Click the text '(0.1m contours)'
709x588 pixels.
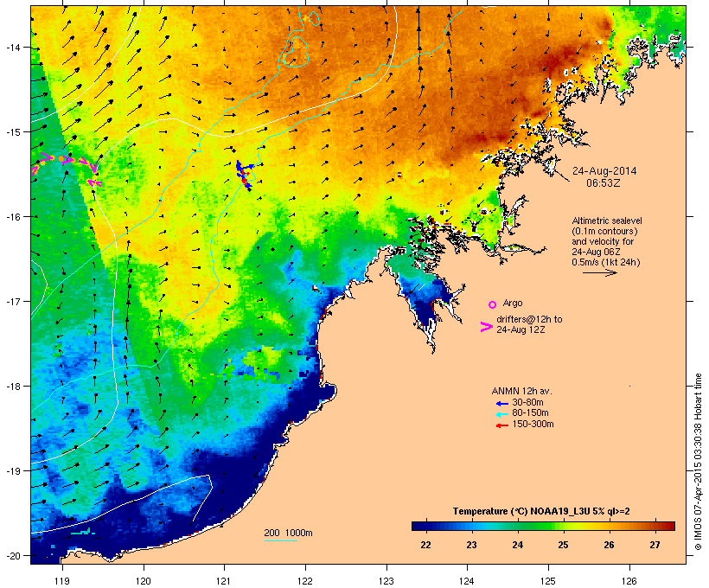pos(604,231)
